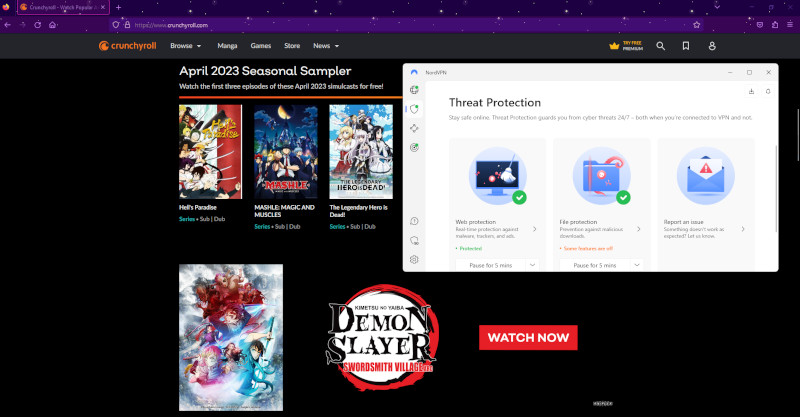Open the Manga section
This screenshot has height=417, width=800.
pos(227,46)
